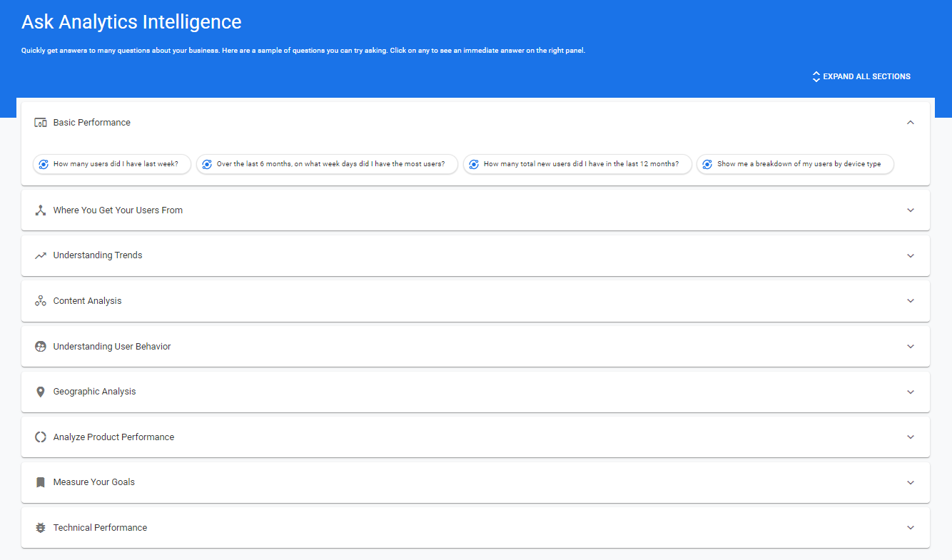952x560 pixels.
Task: Expand the Understanding Trends chevron
Action: click(x=910, y=255)
